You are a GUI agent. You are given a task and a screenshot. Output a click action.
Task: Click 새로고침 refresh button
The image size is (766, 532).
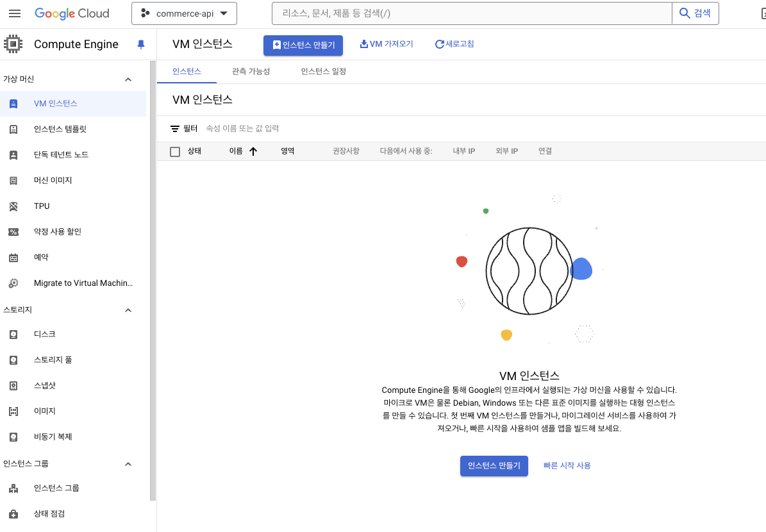pos(454,44)
